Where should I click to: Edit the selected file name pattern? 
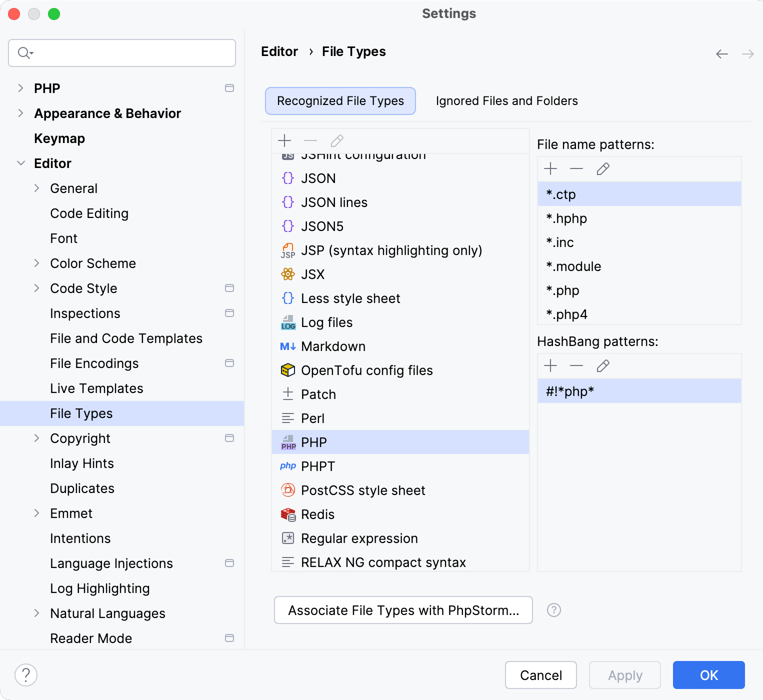(602, 168)
